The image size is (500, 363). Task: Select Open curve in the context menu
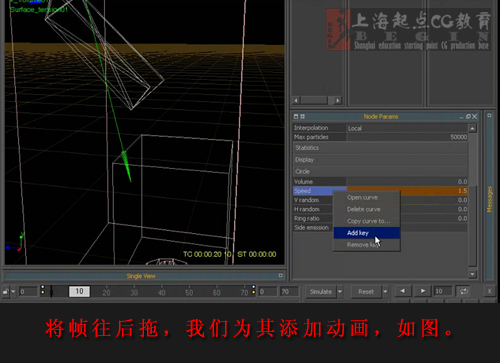click(367, 197)
